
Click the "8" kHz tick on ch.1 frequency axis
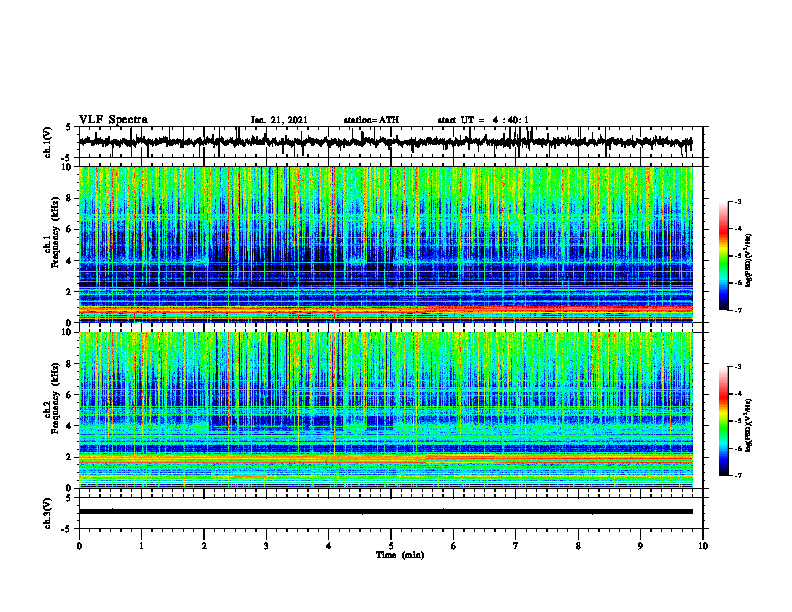click(69, 198)
